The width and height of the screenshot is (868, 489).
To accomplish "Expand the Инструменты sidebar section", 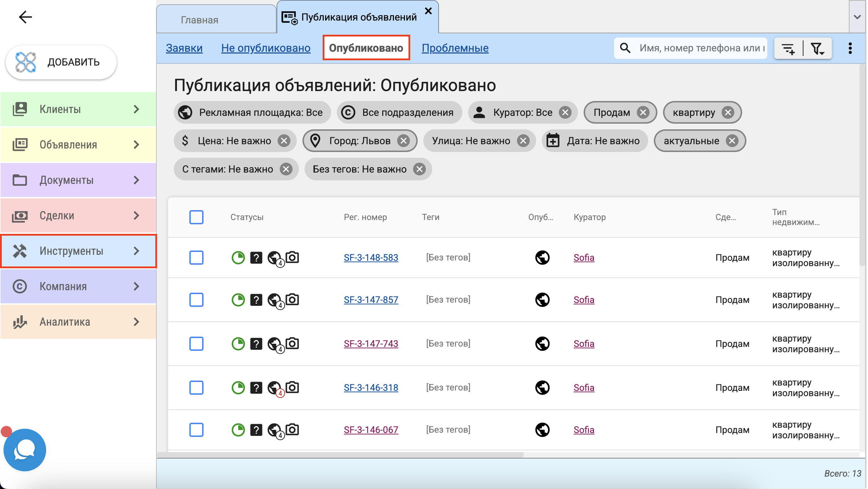I will pyautogui.click(x=78, y=251).
